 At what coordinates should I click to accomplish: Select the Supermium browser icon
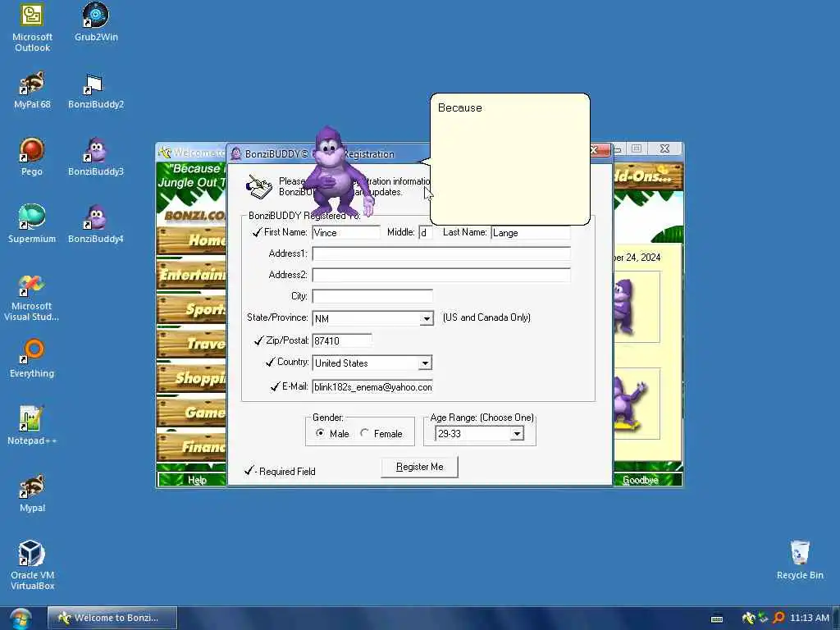click(32, 224)
